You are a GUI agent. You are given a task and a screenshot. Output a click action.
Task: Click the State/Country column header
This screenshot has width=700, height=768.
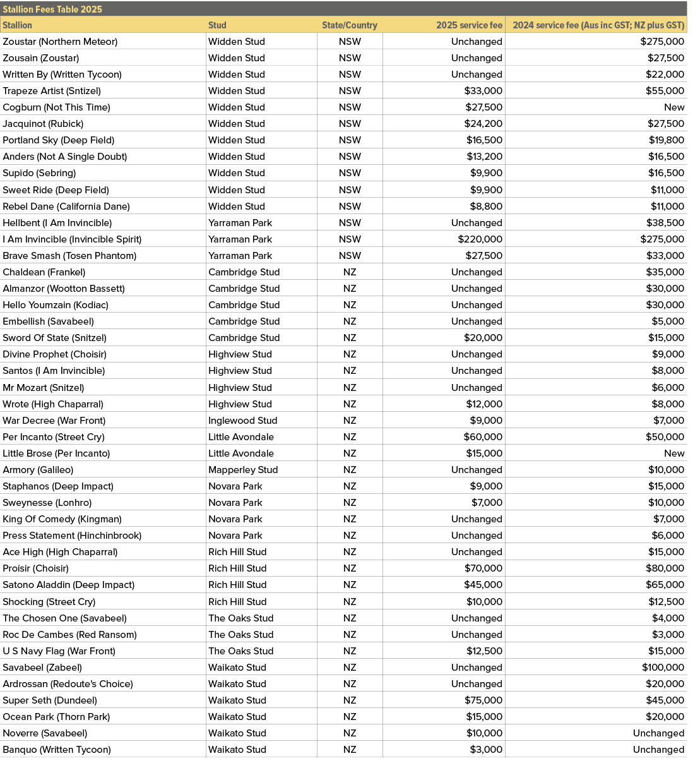tap(350, 25)
